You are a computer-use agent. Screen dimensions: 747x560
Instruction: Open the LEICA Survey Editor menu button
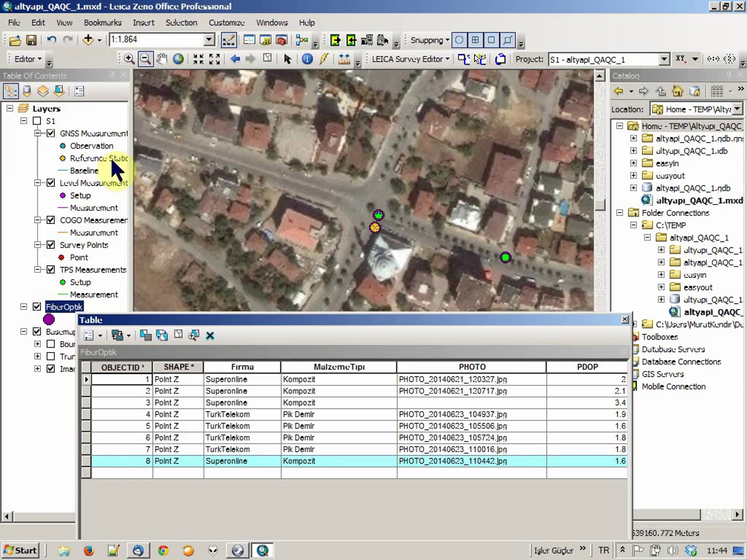click(410, 59)
